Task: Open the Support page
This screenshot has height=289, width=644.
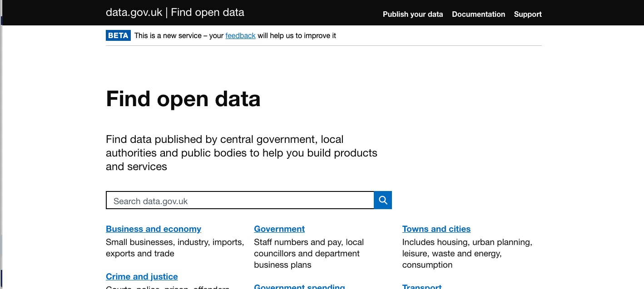Action: click(527, 14)
